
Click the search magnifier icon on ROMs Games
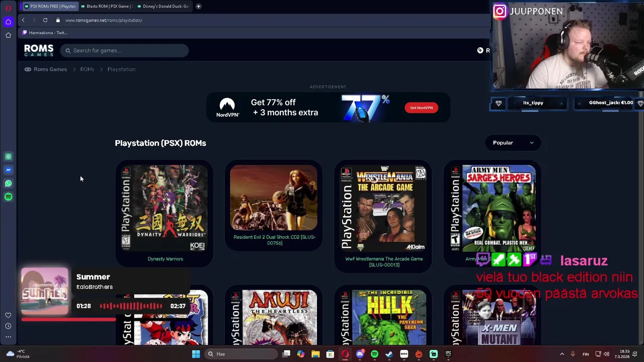tap(68, 50)
